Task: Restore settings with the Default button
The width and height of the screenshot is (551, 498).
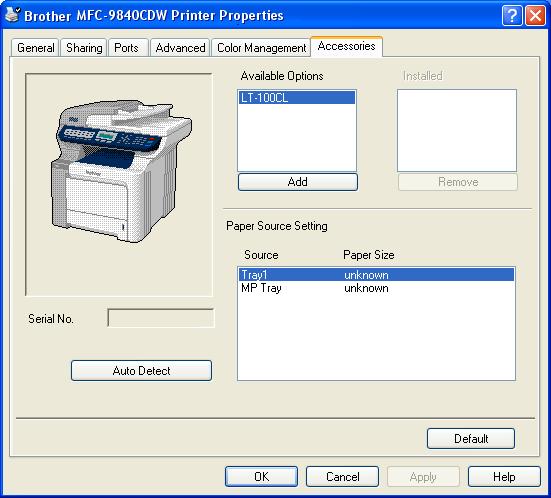Action: pos(471,439)
